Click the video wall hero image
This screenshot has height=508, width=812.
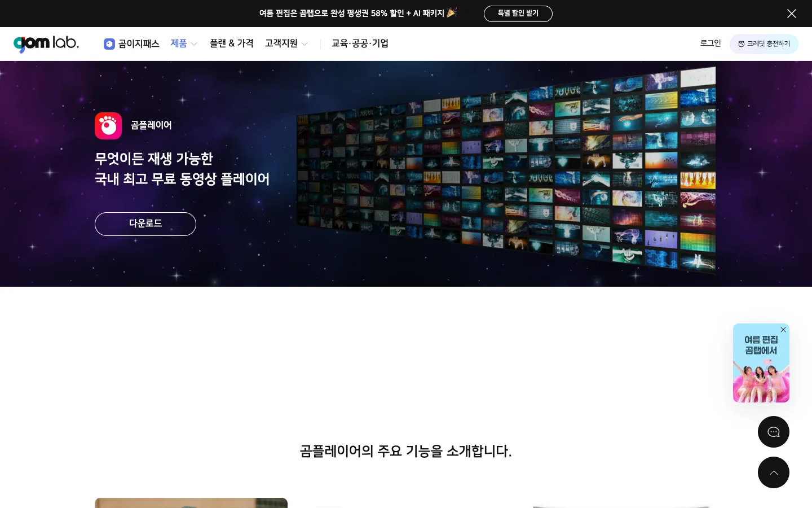[506, 171]
